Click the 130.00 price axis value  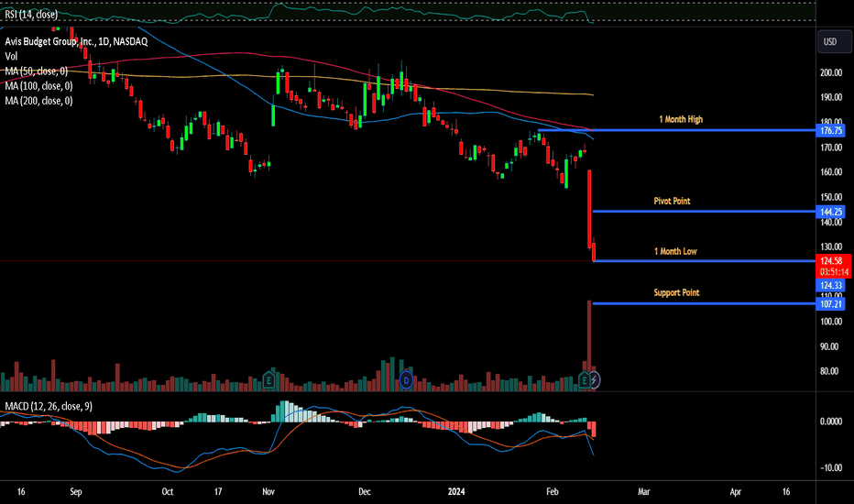(831, 247)
